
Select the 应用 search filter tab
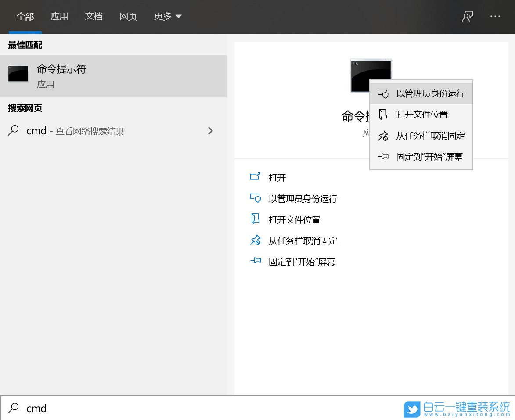pyautogui.click(x=60, y=16)
